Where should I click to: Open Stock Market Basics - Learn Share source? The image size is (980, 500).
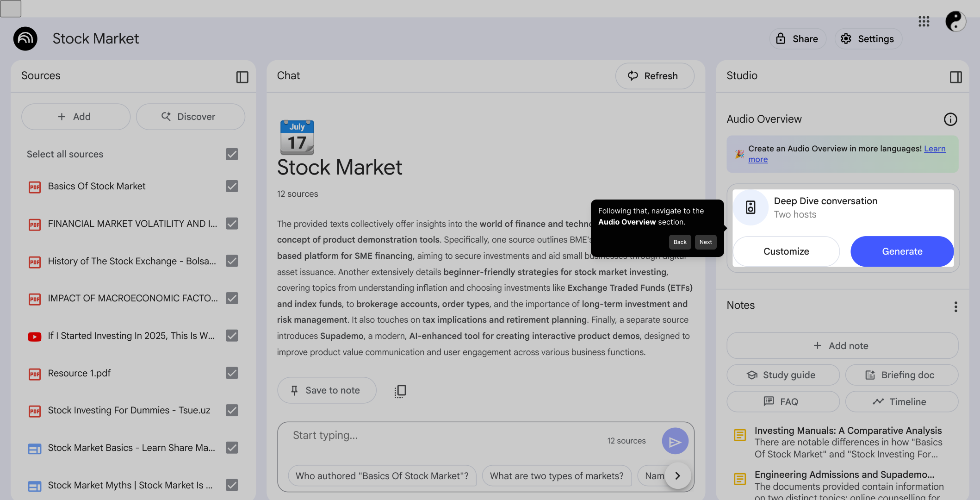click(131, 448)
